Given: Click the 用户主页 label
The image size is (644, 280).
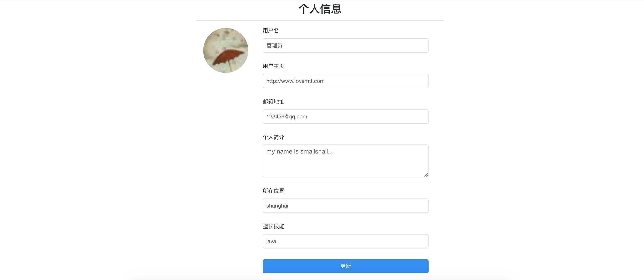Looking at the screenshot, I should [x=274, y=66].
